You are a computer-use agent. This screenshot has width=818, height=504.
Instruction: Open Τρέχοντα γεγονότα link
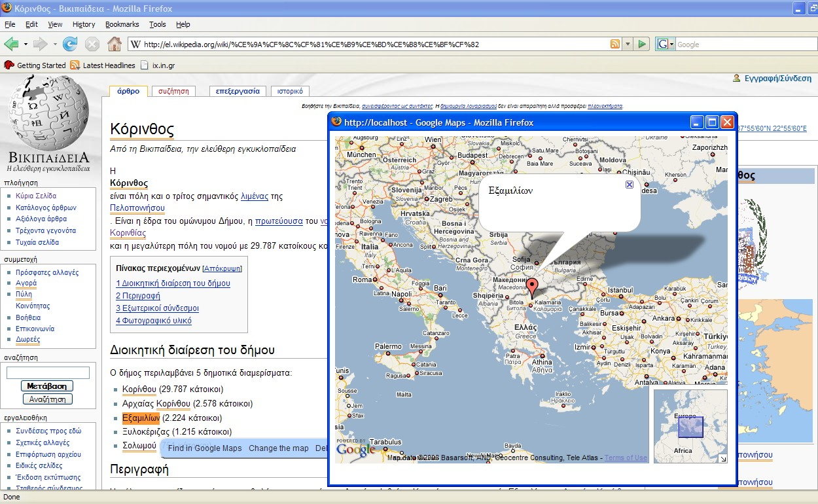(x=46, y=230)
